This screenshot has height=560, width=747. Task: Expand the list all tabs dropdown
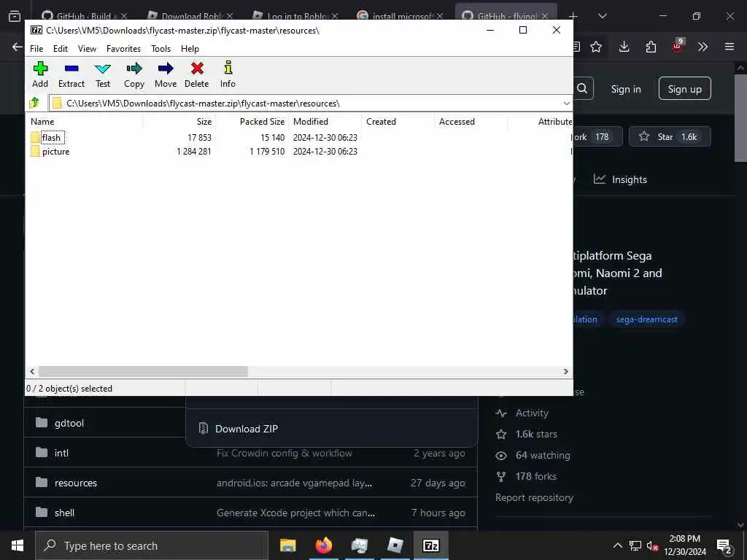(602, 16)
